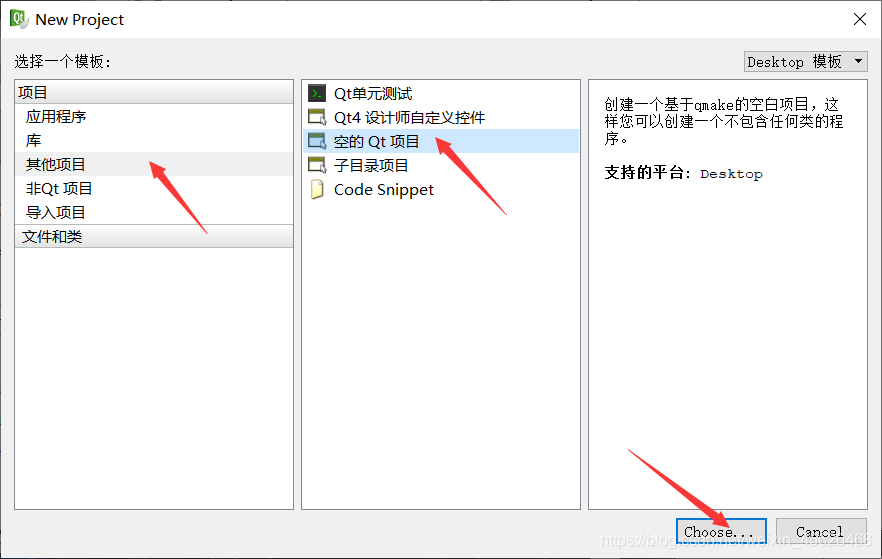Screen dimensions: 882x559
Task: Select the 导入项目 category
Action: click(154, 212)
